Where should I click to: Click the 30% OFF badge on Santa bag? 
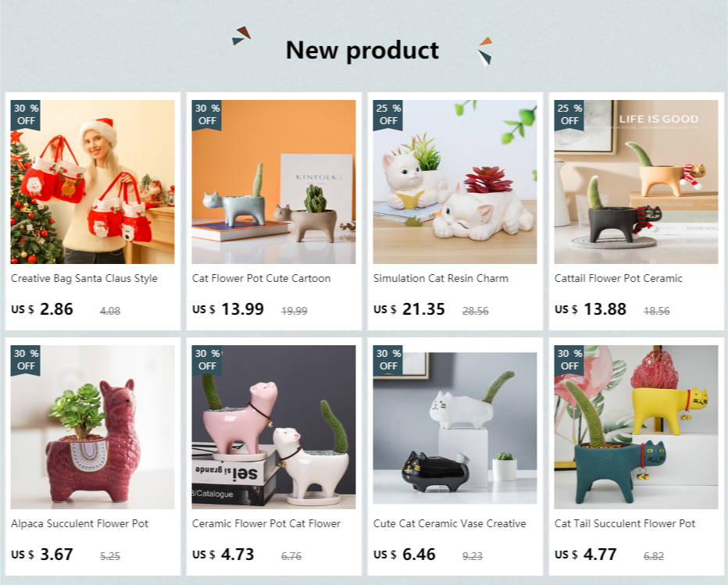pos(26,115)
